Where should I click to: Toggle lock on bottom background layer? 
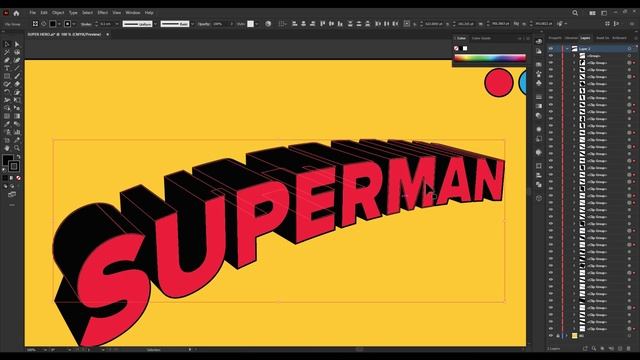click(558, 336)
